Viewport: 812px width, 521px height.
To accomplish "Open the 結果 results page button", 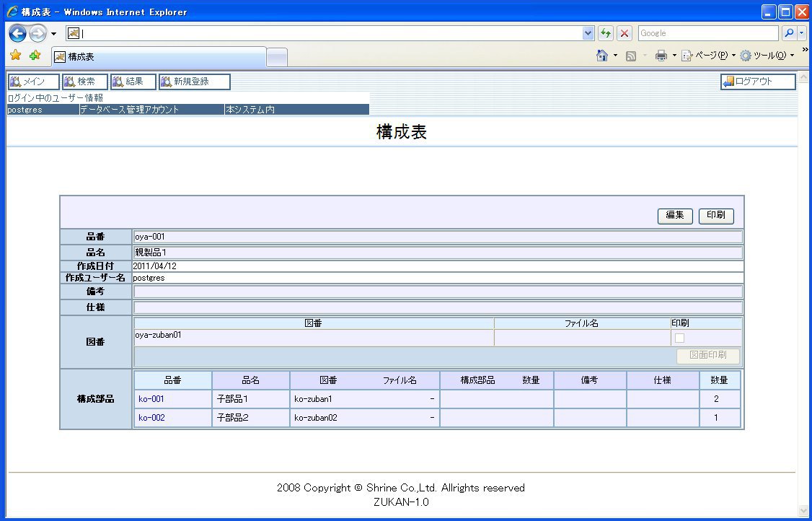I will click(133, 82).
